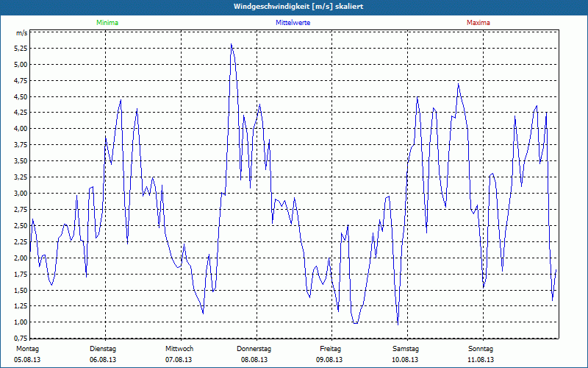This screenshot has width=588, height=368.
Task: Click the Dienstag day label
Action: (103, 349)
